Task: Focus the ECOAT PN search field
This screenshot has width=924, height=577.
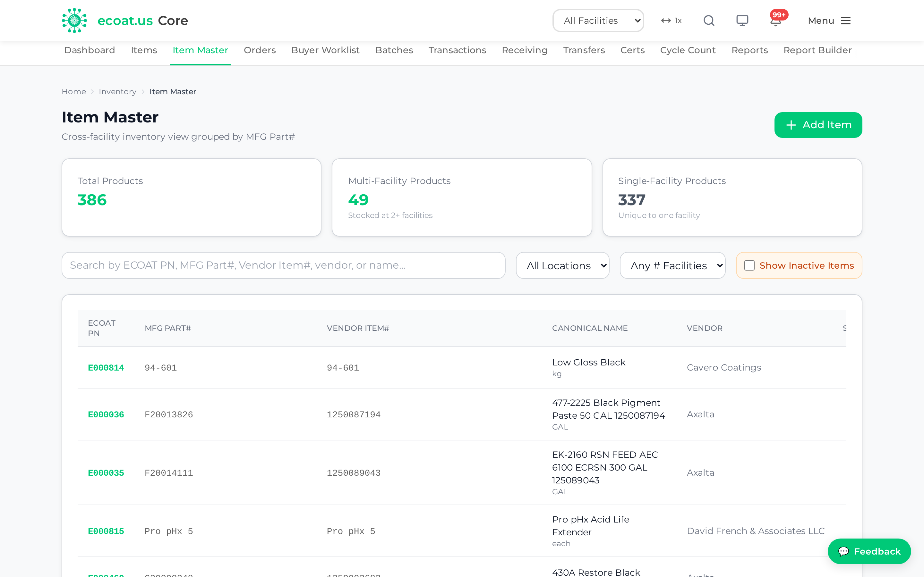Action: point(283,265)
